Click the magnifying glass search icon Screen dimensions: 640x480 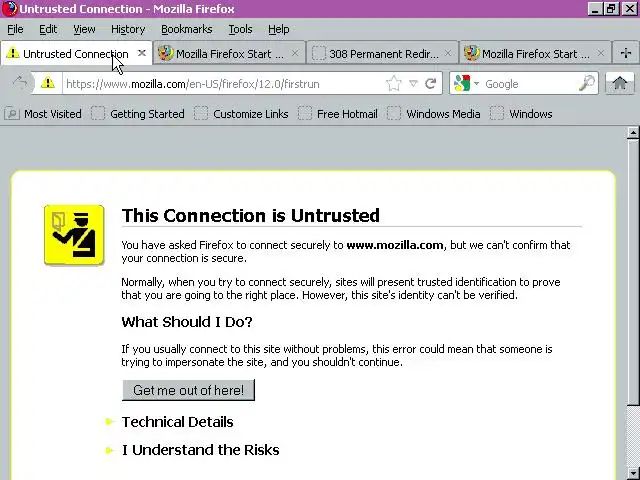[x=587, y=83]
